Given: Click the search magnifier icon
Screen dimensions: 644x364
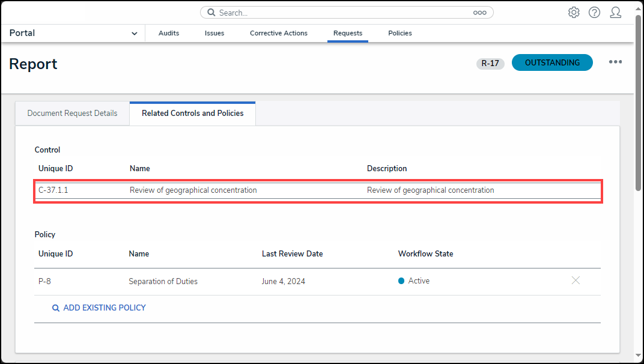Looking at the screenshot, I should click(x=211, y=13).
